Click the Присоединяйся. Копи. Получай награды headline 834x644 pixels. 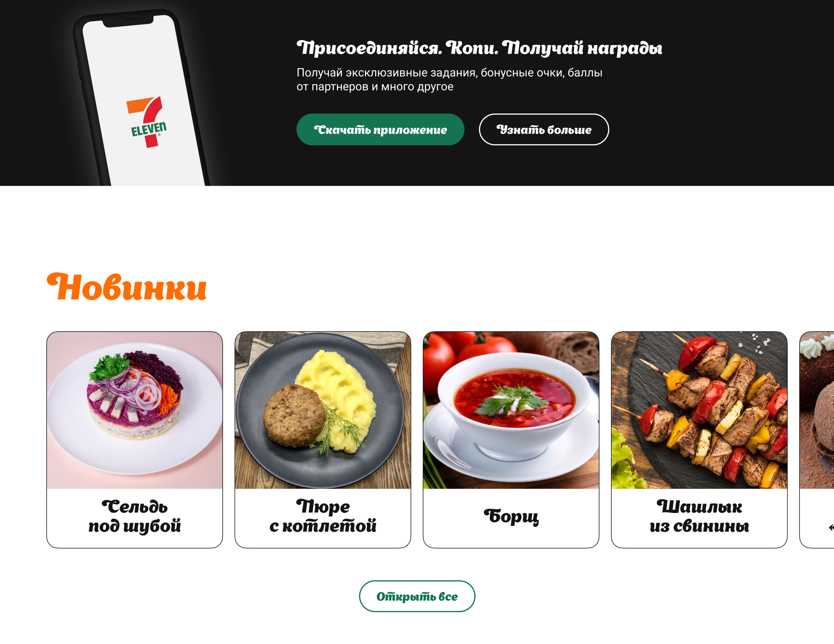tap(479, 48)
